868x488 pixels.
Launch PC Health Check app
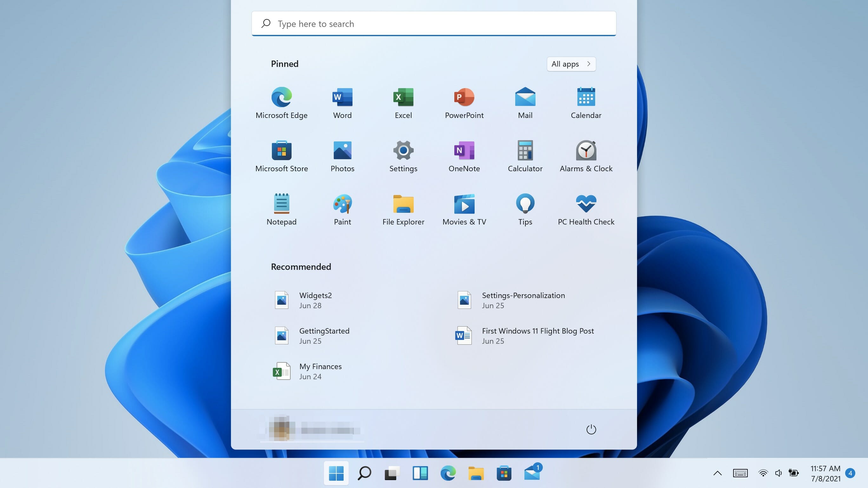(x=585, y=209)
